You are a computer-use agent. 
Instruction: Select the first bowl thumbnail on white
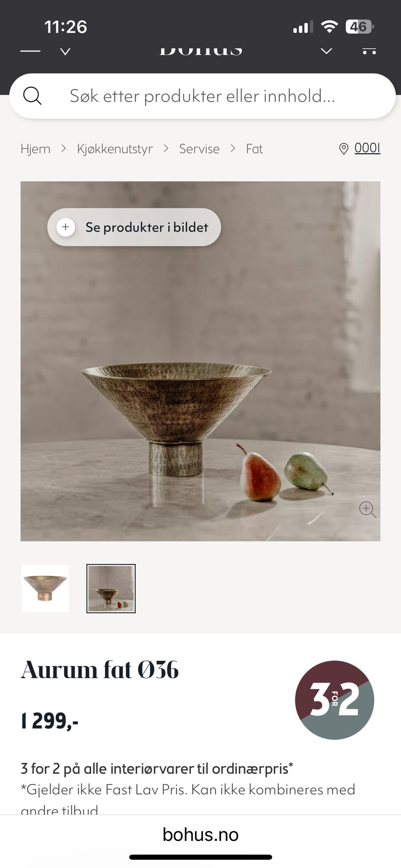[45, 589]
